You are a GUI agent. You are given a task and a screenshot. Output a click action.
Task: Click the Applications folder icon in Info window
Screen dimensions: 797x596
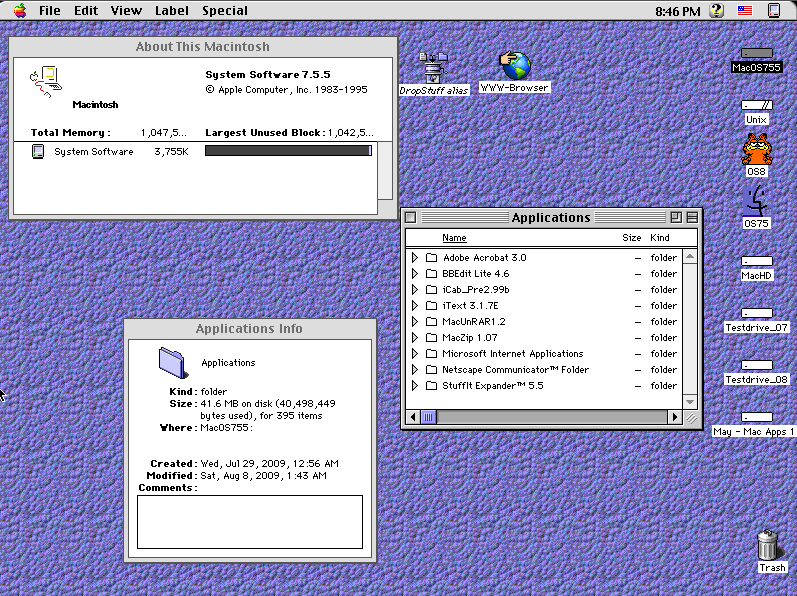(x=173, y=363)
